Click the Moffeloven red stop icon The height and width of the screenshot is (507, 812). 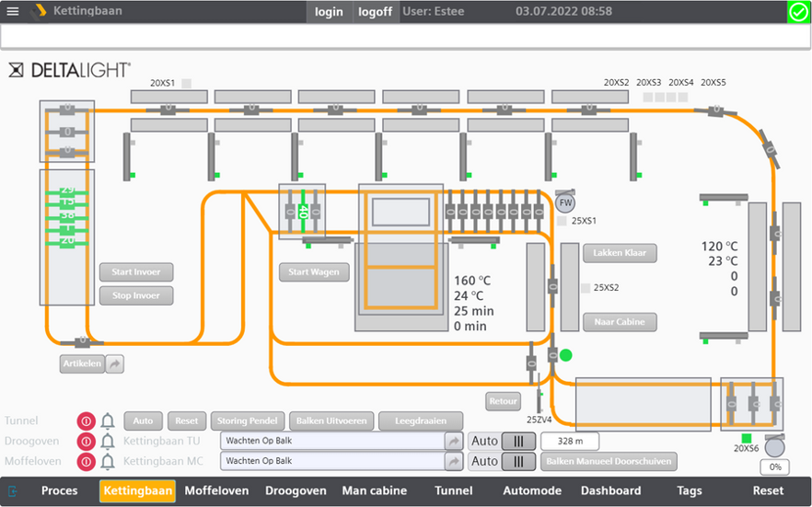click(x=86, y=462)
